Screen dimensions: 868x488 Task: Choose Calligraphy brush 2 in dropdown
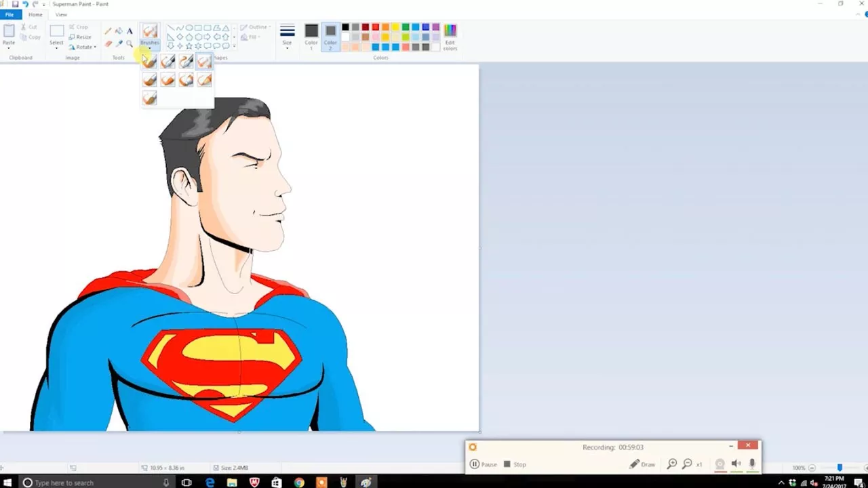coord(186,62)
